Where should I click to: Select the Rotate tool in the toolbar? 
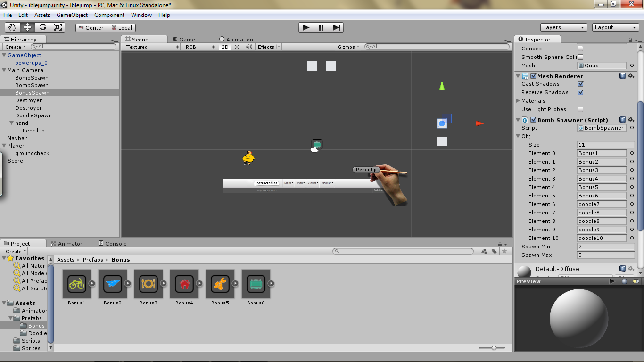click(x=42, y=27)
